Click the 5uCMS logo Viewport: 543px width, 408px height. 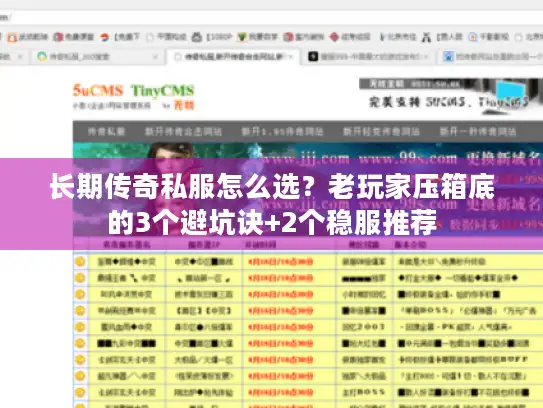point(98,90)
